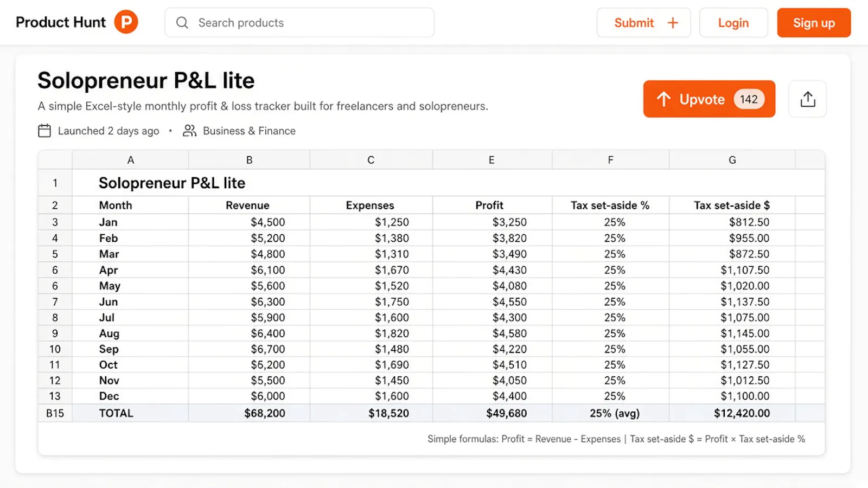Click Jun revenue cell '$6,300'
Screen dimensions: 868x488
(x=249, y=301)
